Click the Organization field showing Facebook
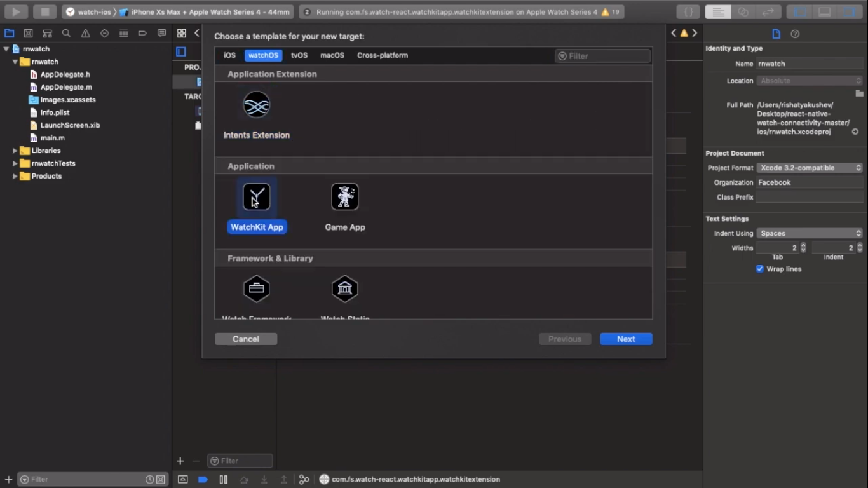The width and height of the screenshot is (868, 488). 809,182
